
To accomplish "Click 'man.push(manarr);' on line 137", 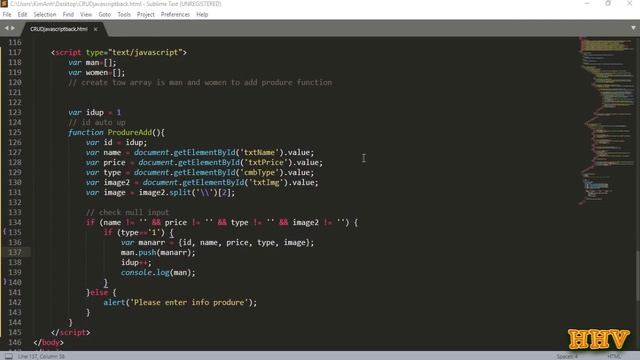I will click(x=158, y=252).
